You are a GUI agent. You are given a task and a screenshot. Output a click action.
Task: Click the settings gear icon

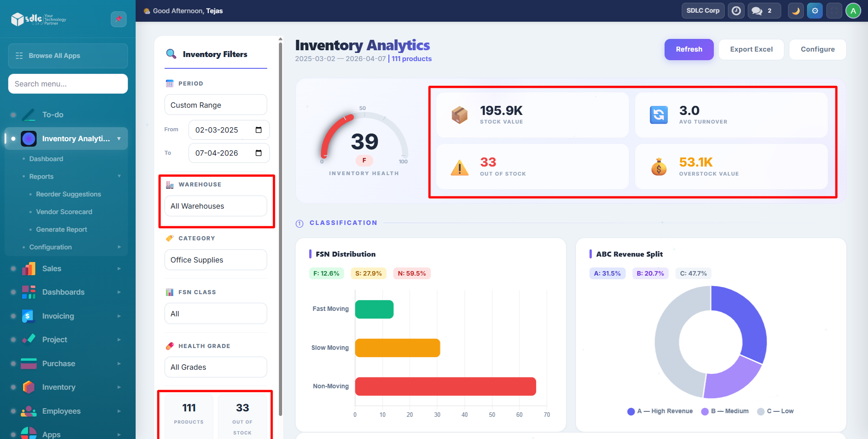(815, 11)
